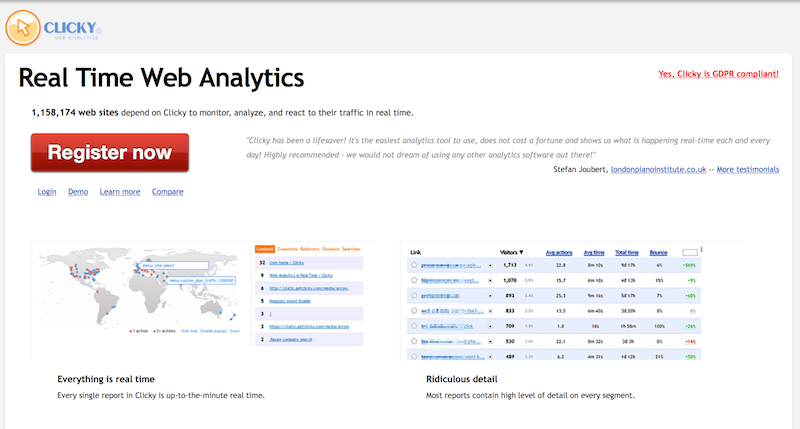Select the Content tab in the screenshot
This screenshot has width=800, height=429.
coord(265,249)
